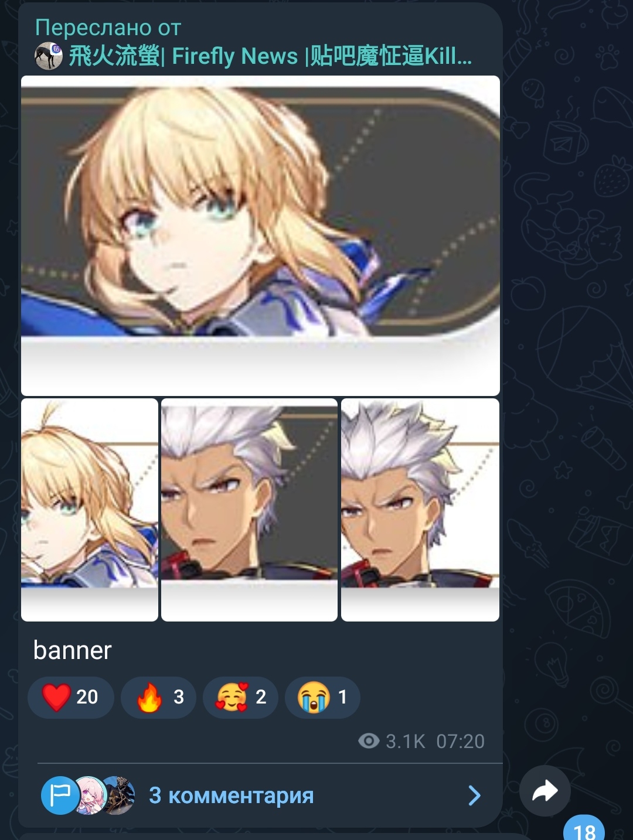Tap the share forward arrow button
The image size is (633, 840).
click(x=544, y=791)
